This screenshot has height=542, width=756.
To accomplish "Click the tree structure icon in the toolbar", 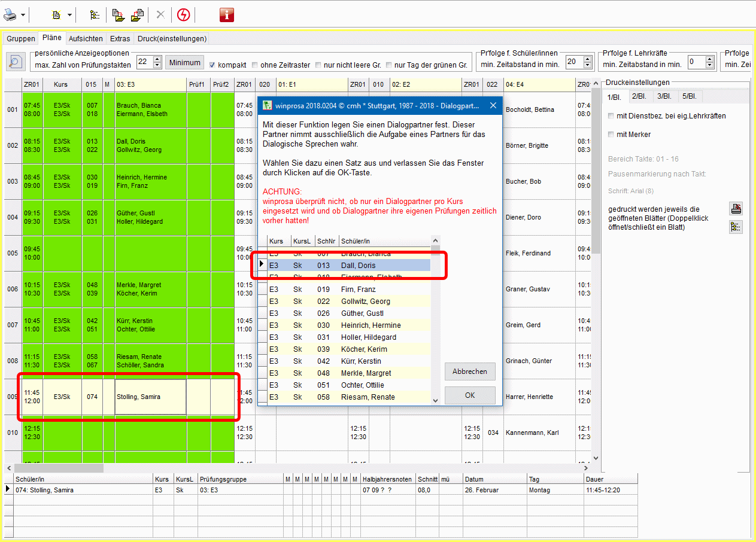I will tap(95, 15).
